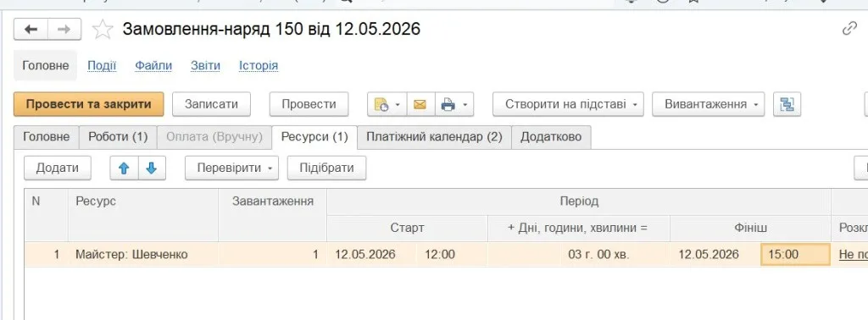868x320 pixels.
Task: Open the Події section link
Action: point(102,66)
